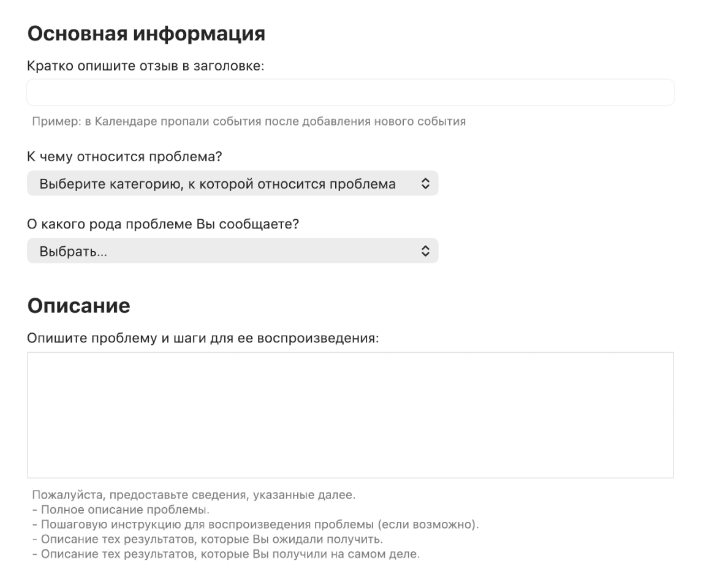Click the "Пошаговую инструкцию" hint line
Image resolution: width=701 pixels, height=588 pixels.
coord(256,525)
